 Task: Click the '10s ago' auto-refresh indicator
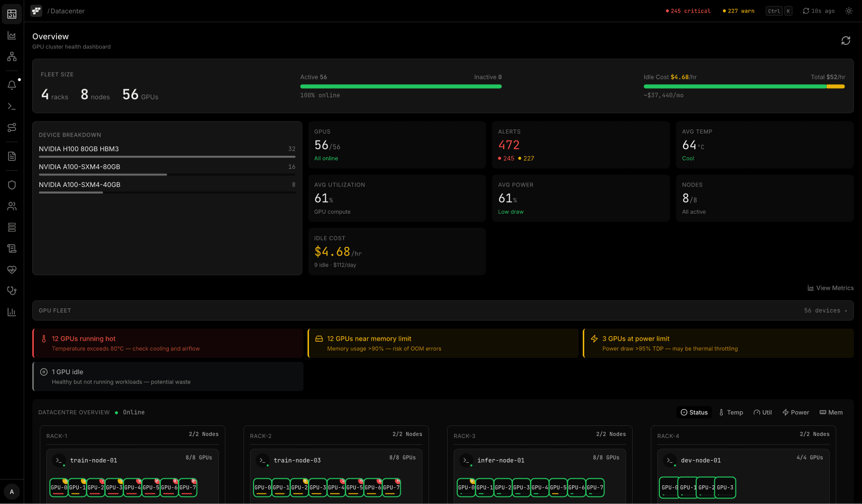pyautogui.click(x=819, y=11)
